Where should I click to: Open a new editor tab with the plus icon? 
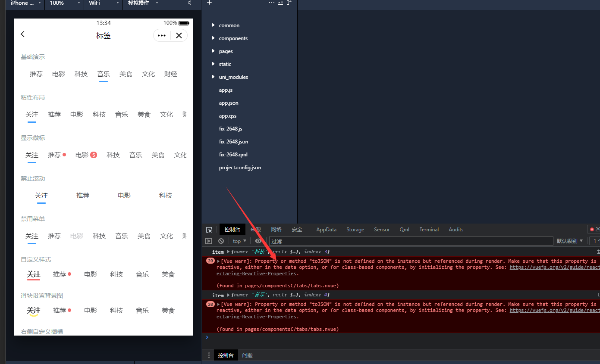[209, 3]
